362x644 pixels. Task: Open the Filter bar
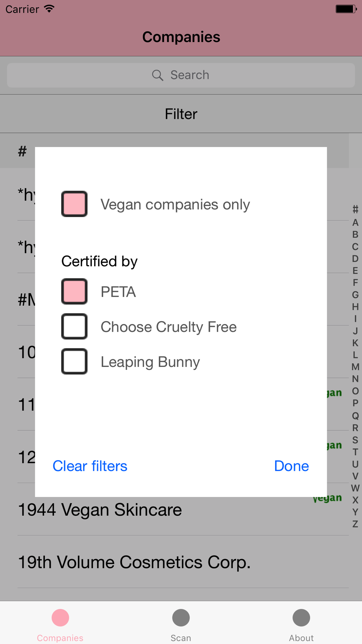point(181,114)
